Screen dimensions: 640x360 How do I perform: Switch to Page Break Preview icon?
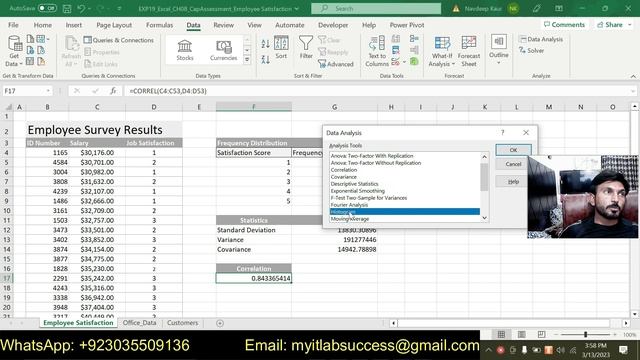[x=541, y=334]
